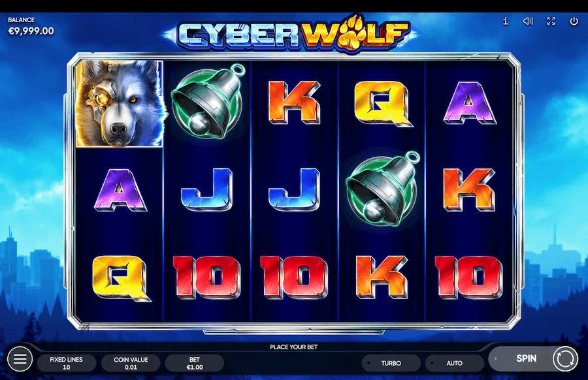Enter fullscreen mode

[x=551, y=21]
